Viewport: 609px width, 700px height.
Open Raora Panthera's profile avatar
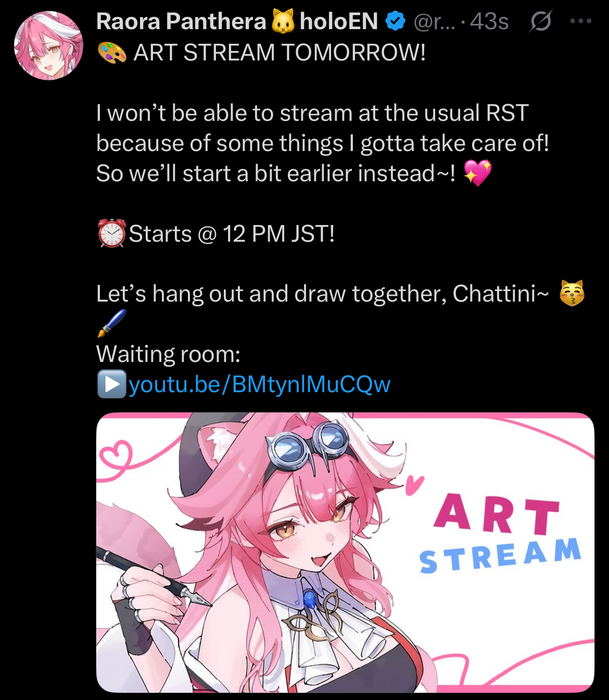pyautogui.click(x=48, y=46)
